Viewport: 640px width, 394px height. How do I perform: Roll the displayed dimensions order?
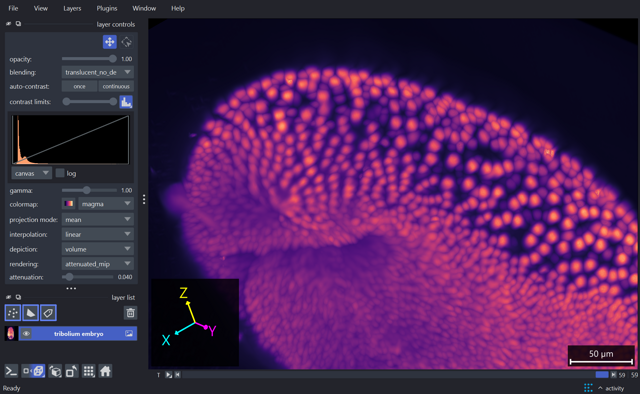pos(55,371)
